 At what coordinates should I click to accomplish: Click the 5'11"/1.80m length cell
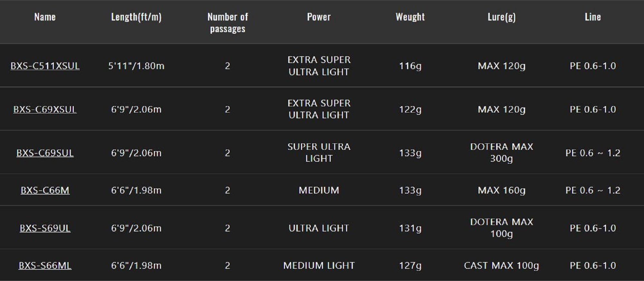136,66
